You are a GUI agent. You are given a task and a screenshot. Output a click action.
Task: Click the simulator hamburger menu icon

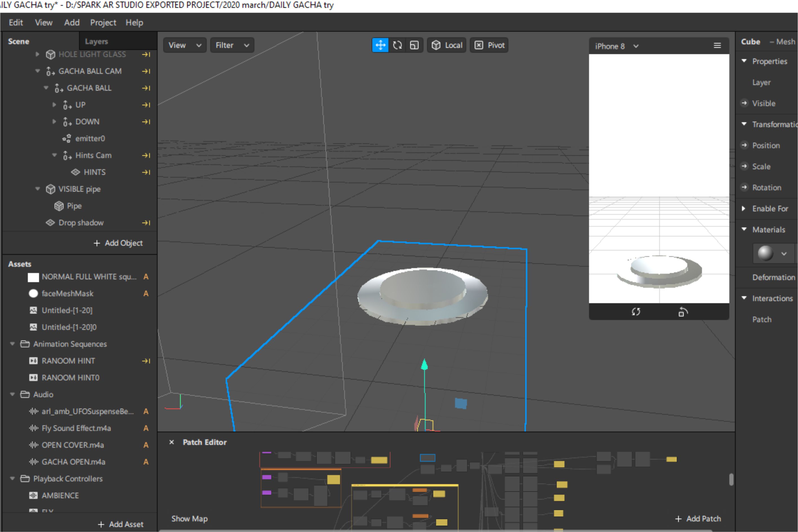tap(717, 45)
